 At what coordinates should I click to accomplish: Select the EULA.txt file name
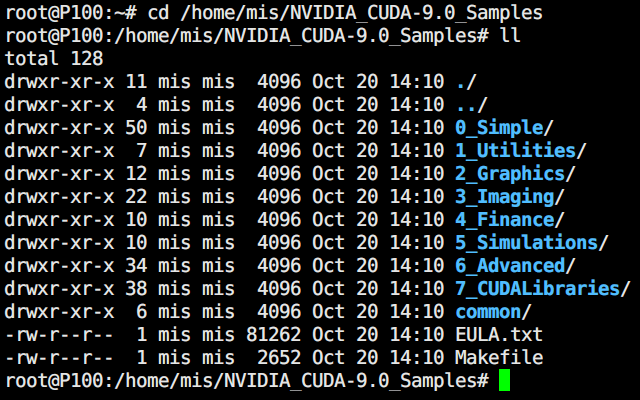point(499,335)
